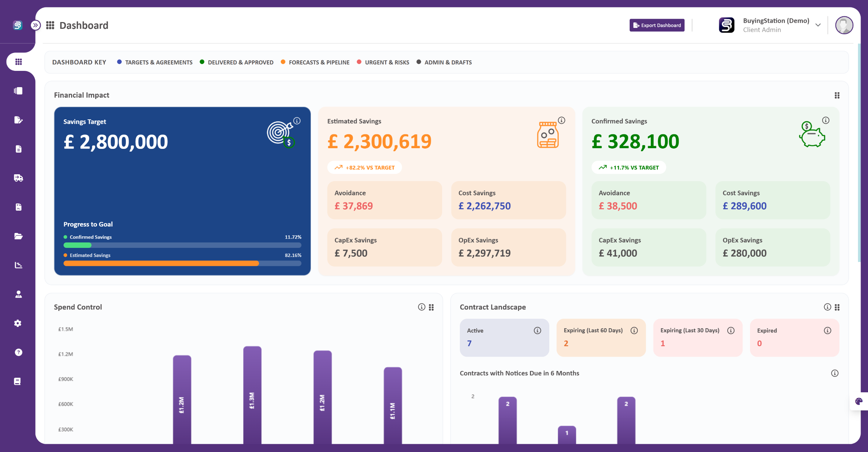
Task: Show info for Estimated Savings card
Action: tap(561, 120)
